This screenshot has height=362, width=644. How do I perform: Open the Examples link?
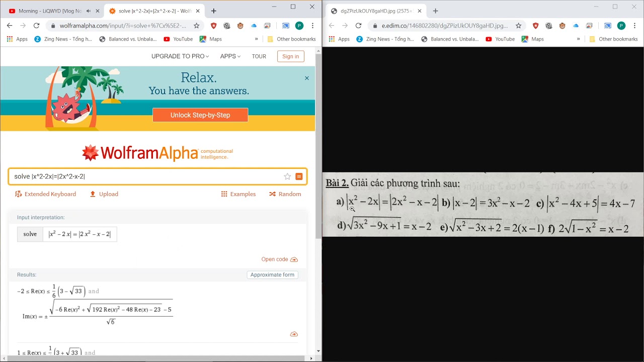coord(238,194)
